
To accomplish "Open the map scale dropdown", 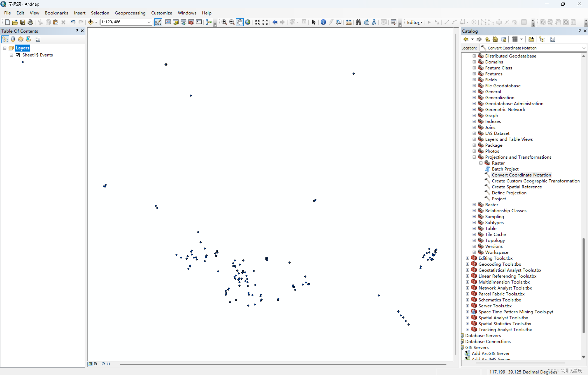I will click(149, 22).
